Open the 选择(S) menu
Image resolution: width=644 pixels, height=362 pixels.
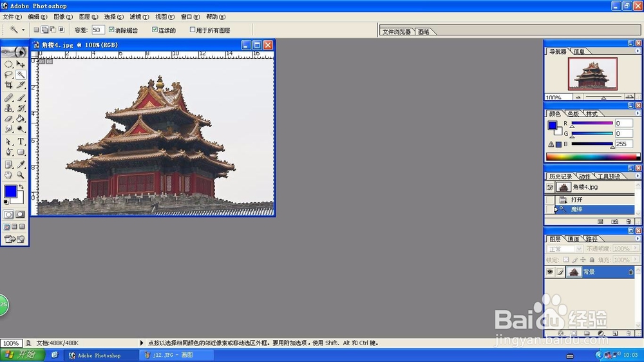click(114, 17)
